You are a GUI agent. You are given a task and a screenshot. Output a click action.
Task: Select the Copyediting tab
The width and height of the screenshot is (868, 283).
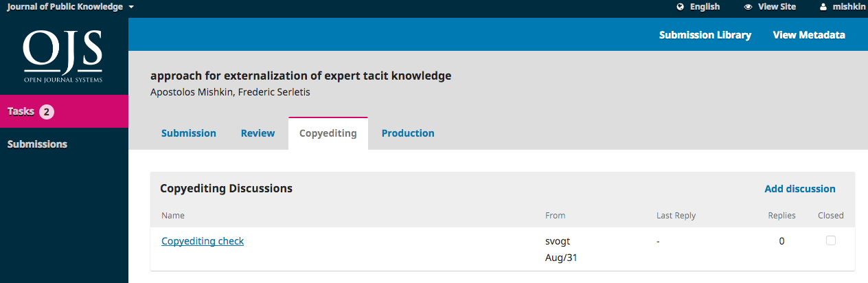(328, 133)
